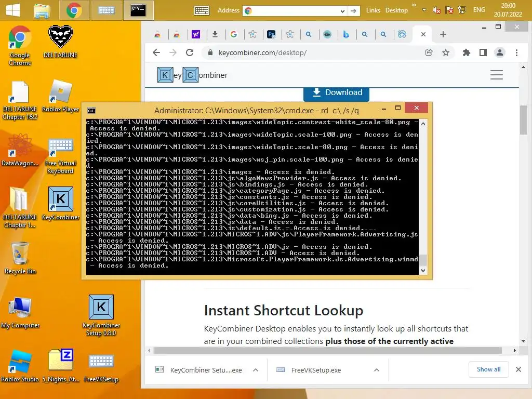Switch to the downloads tab in Chrome
Screen dimensions: 532x399
[x=215, y=34]
